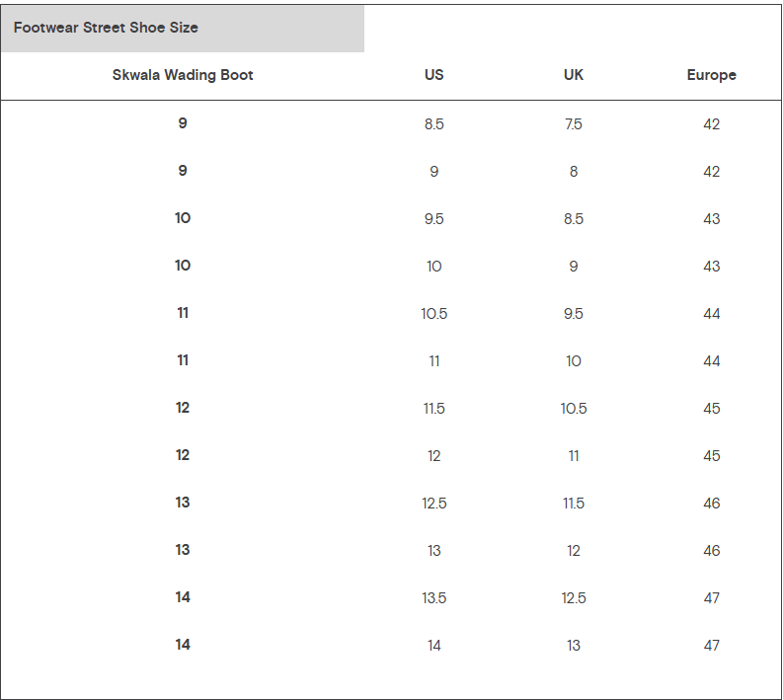The height and width of the screenshot is (700, 783).
Task: Select the US size 14 cell
Action: click(434, 646)
